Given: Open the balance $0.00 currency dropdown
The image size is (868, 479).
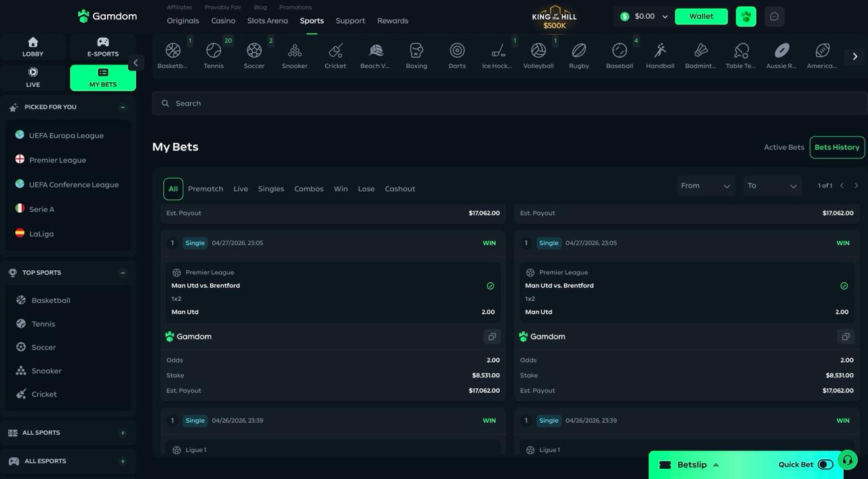Looking at the screenshot, I should (644, 16).
